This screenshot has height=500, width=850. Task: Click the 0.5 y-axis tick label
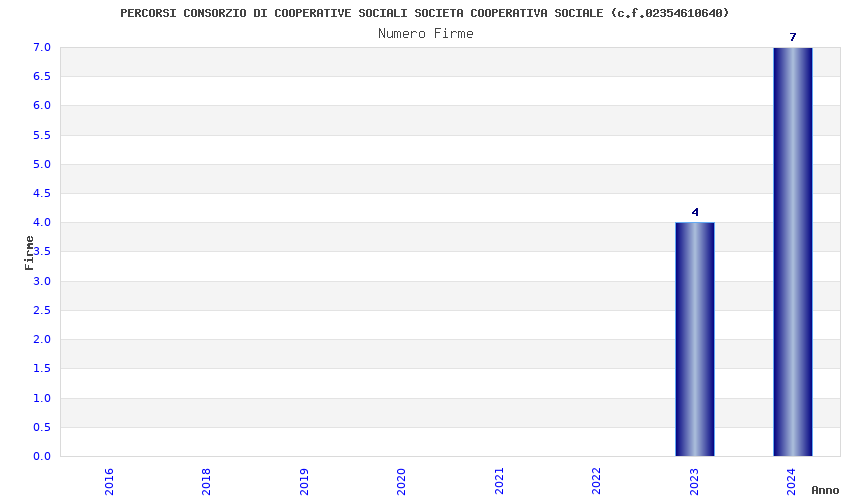coord(42,427)
